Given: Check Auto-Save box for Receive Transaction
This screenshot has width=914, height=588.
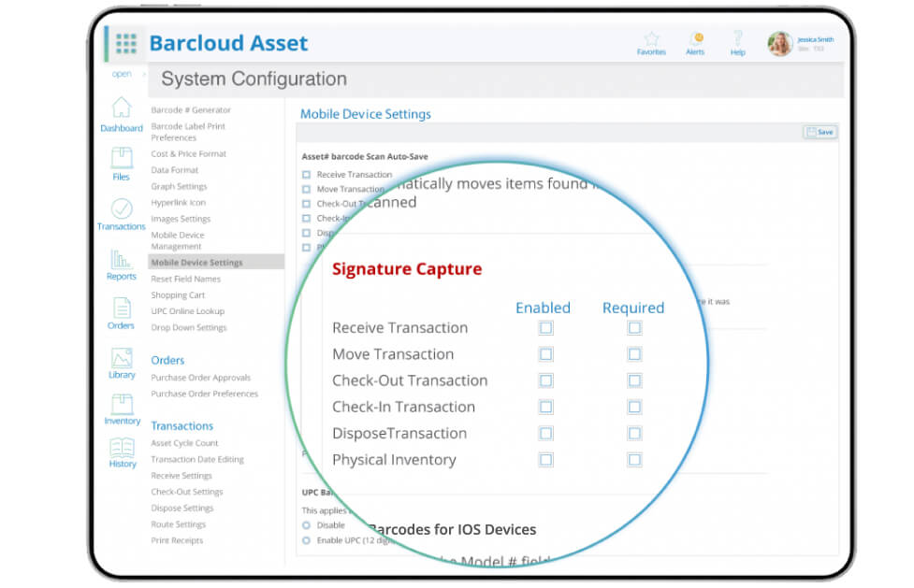Looking at the screenshot, I should tap(306, 175).
